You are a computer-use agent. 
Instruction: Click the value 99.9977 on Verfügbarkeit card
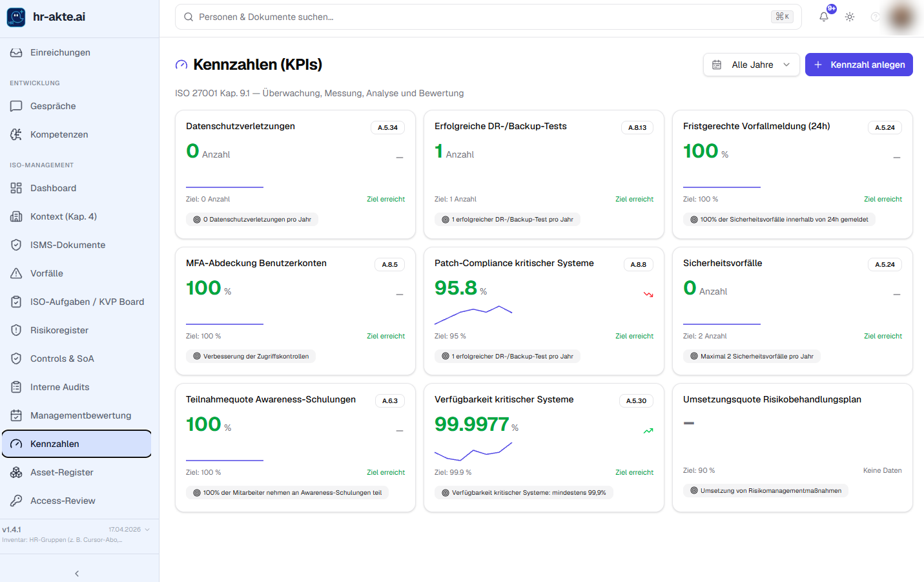point(471,424)
